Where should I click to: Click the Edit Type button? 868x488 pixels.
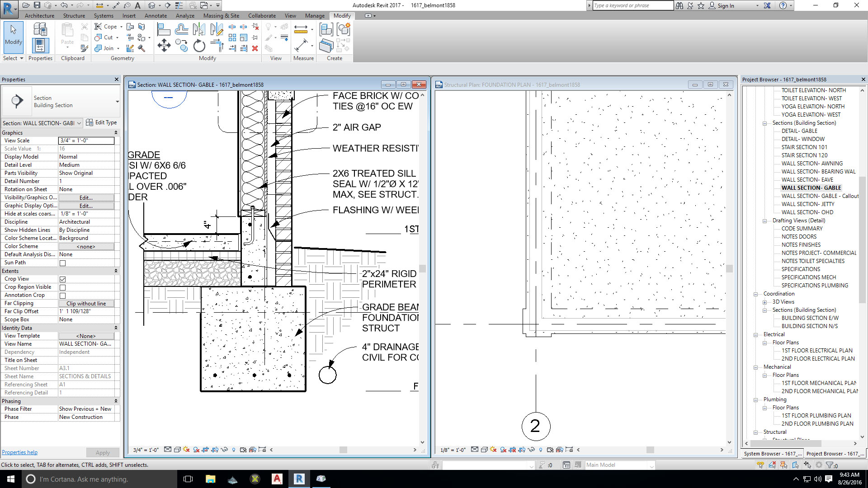(x=101, y=122)
